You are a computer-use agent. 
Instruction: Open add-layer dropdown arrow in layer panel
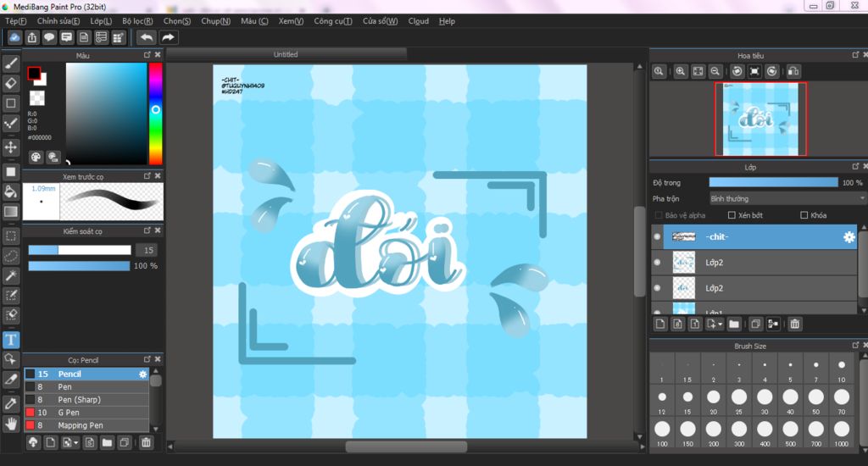click(715, 324)
